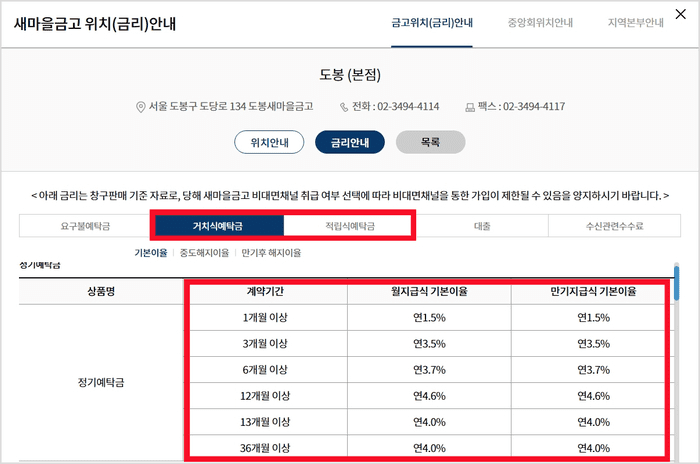Click the 36개월 이상 row cell
The height and width of the screenshot is (464, 700).
(x=265, y=447)
